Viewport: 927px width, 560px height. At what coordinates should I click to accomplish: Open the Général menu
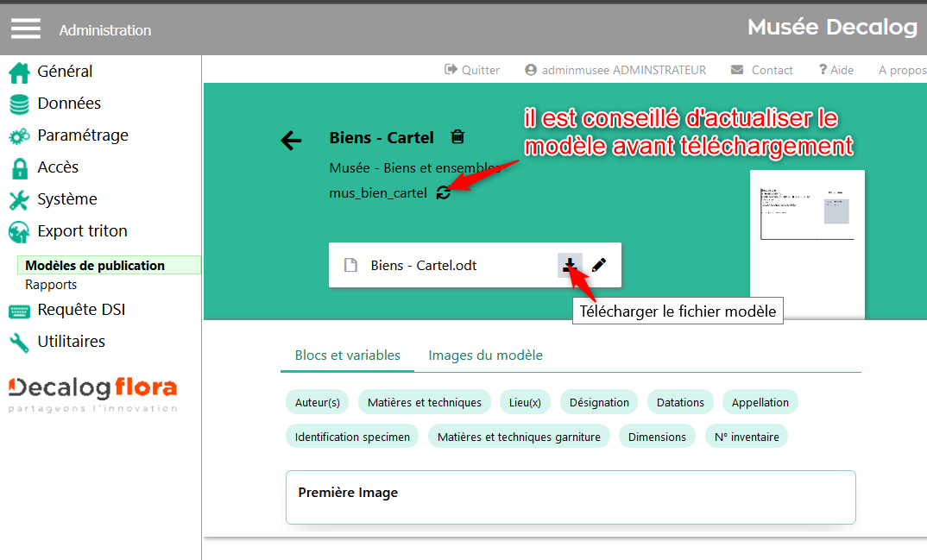(65, 72)
